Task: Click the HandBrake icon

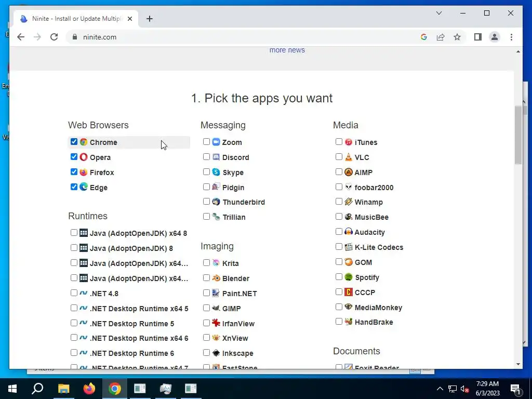Action: tap(349, 322)
